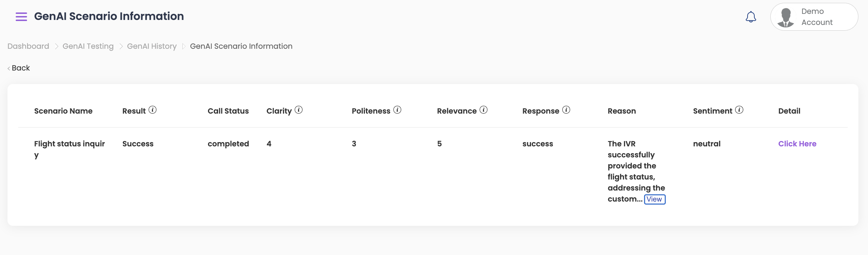The height and width of the screenshot is (255, 868).
Task: Click the Clarity info icon
Action: point(299,110)
